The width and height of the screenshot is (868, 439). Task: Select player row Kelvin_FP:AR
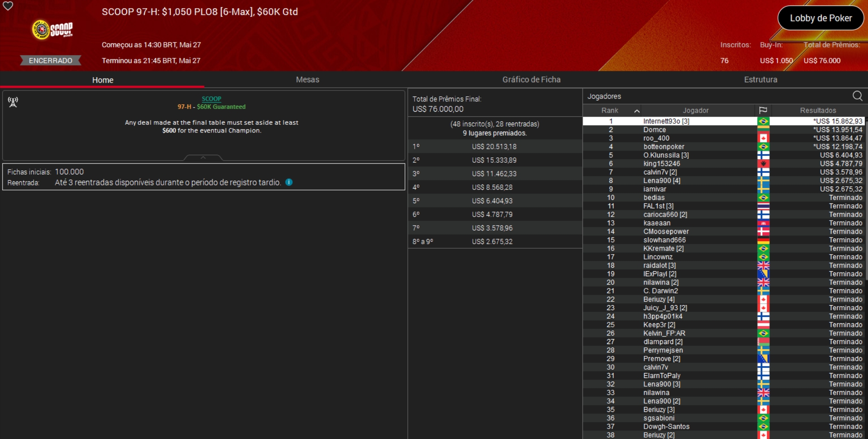(x=724, y=333)
